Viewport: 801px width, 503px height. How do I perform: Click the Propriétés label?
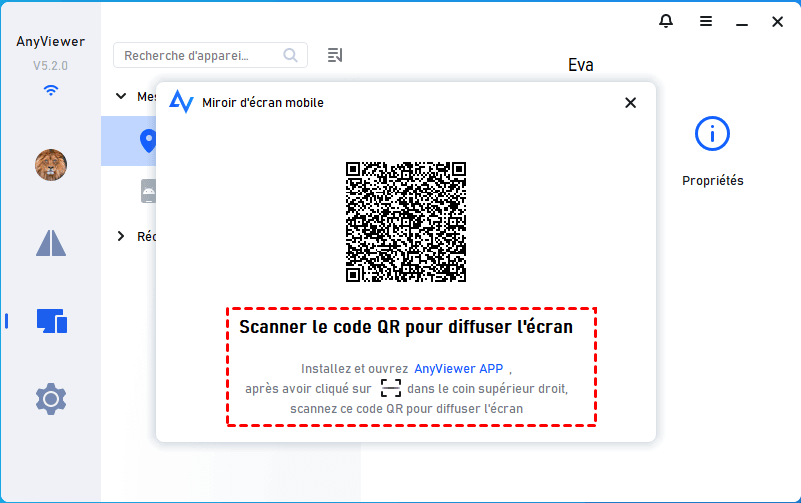coord(713,181)
